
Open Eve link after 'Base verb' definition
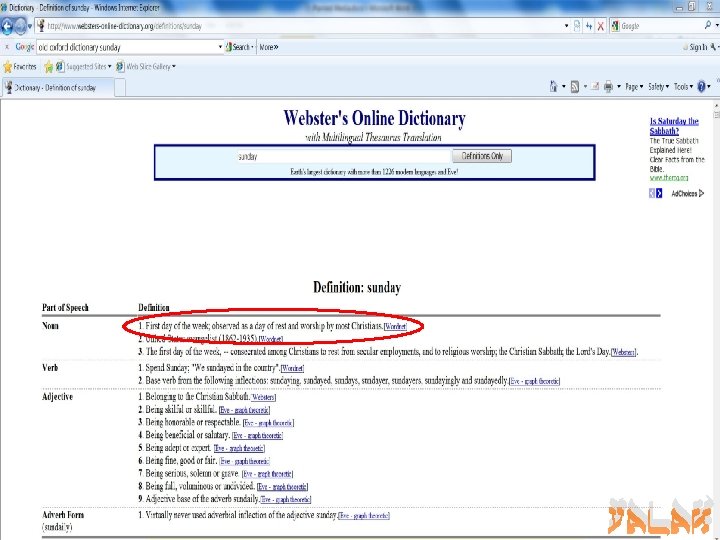pyautogui.click(x=534, y=381)
